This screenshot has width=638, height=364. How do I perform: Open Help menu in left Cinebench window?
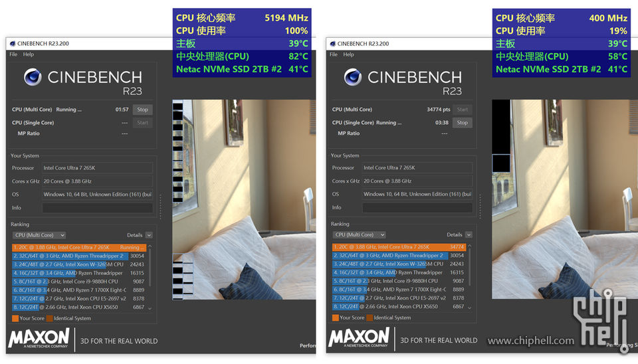coord(29,54)
